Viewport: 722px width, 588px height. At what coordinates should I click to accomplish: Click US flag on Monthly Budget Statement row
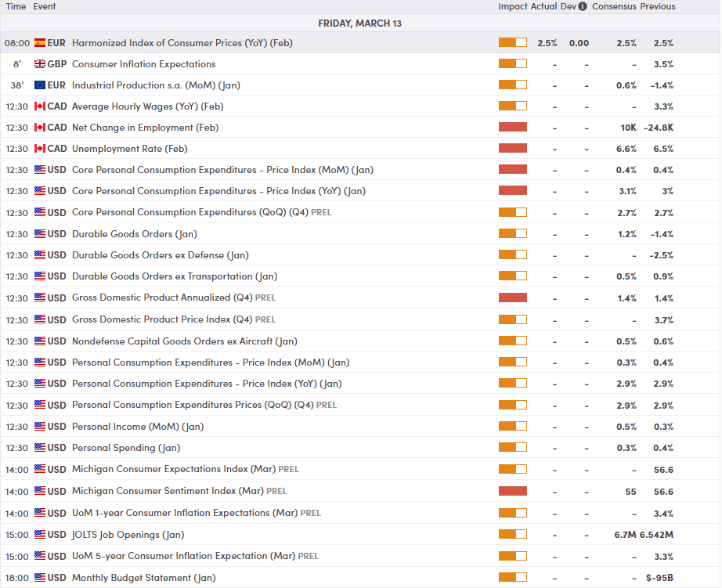pyautogui.click(x=40, y=577)
